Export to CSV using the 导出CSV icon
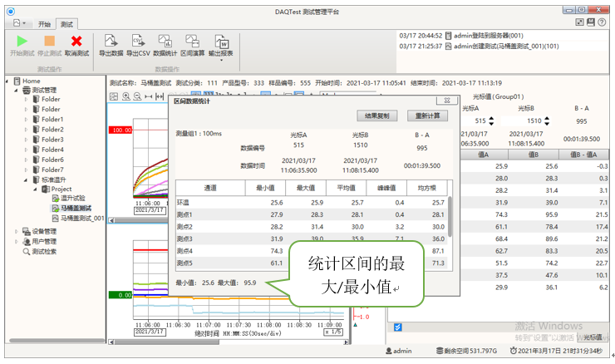 pos(137,40)
